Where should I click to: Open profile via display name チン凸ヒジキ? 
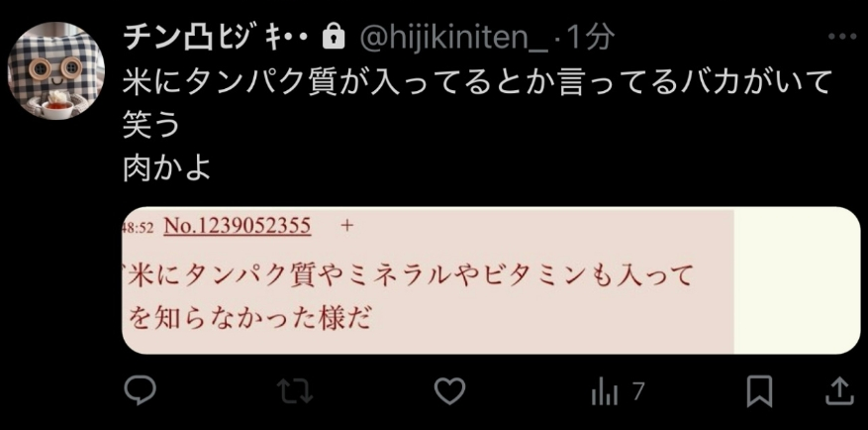coord(215,38)
